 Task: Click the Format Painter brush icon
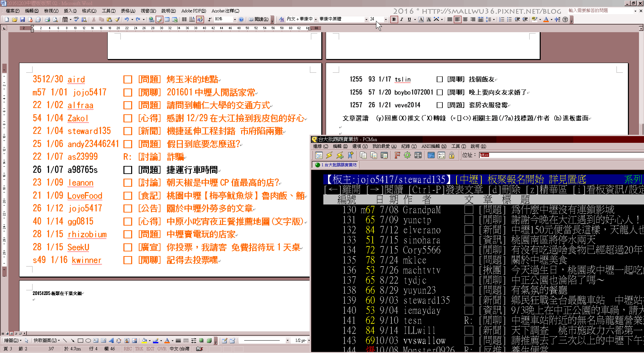[x=117, y=19]
